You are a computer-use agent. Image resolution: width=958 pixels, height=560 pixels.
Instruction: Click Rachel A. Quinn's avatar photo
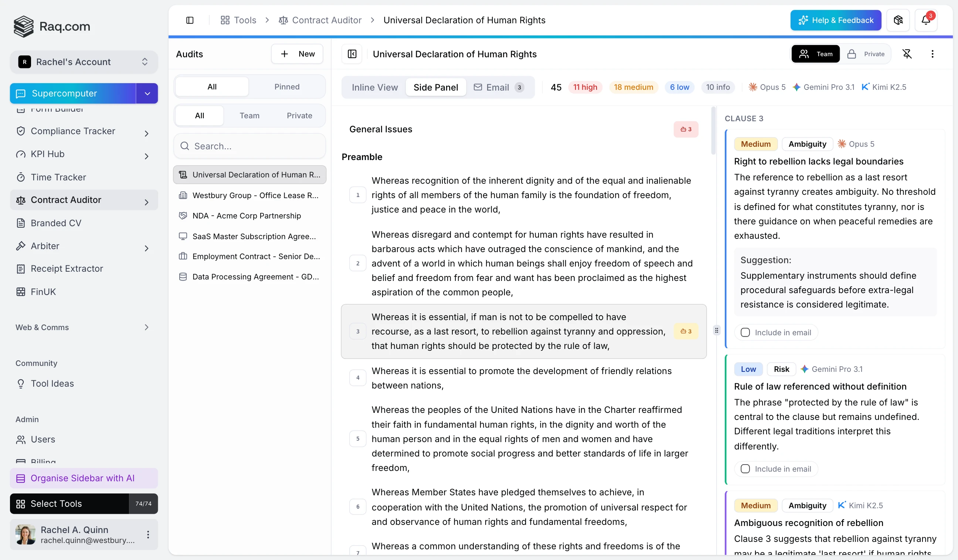coord(26,534)
